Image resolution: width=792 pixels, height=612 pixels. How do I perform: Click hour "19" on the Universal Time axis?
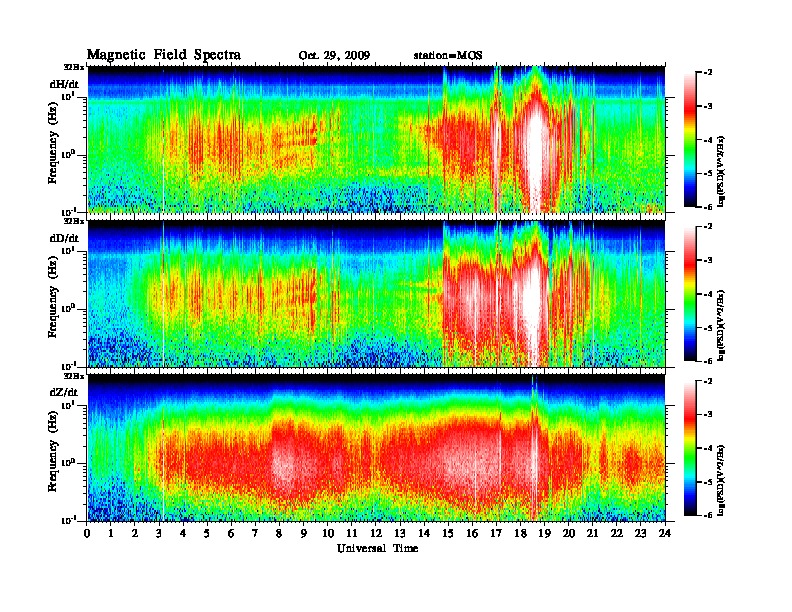544,534
